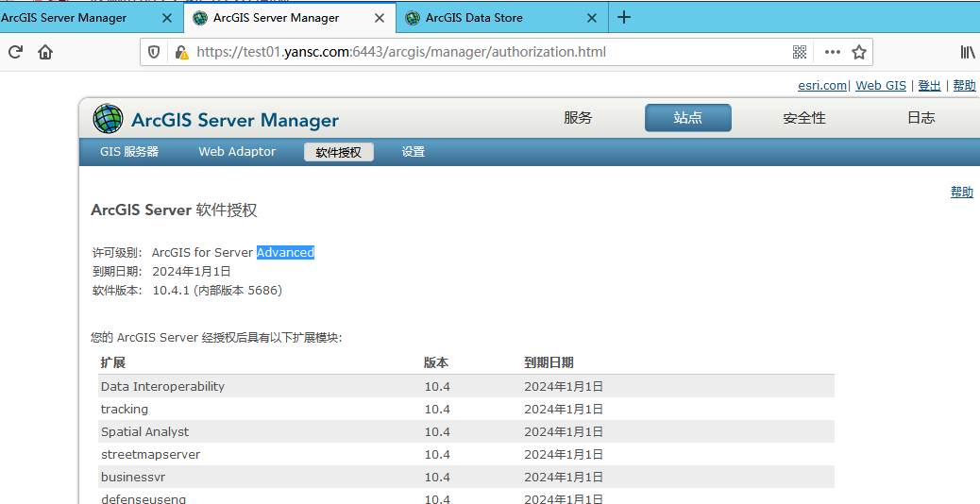Go to Web Adaptor sub-tab
980x504 pixels.
coord(237,152)
